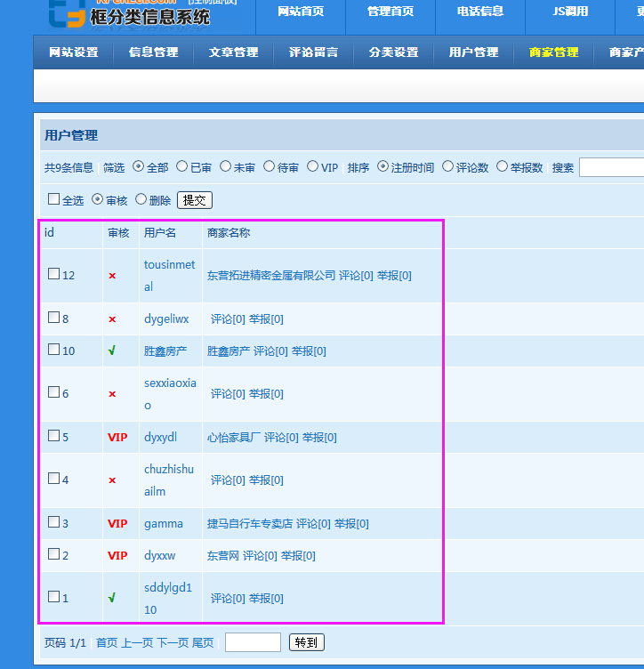Choose the 删除 action radio button
This screenshot has width=644, height=669.
point(141,199)
